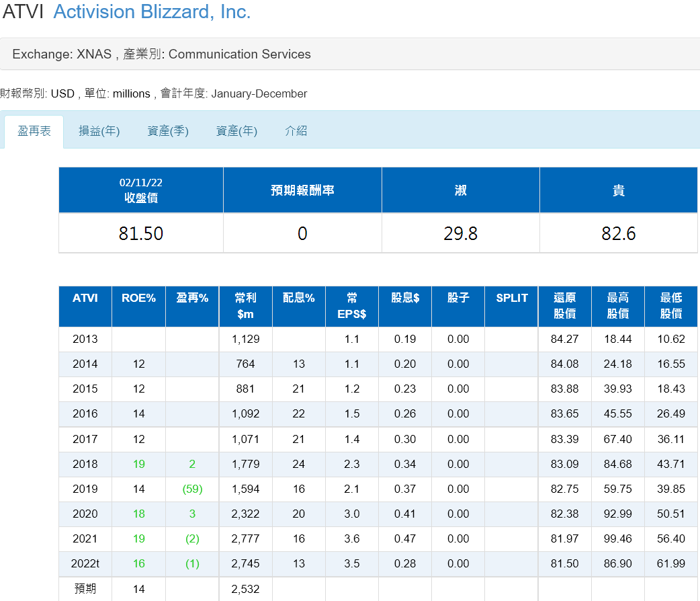The height and width of the screenshot is (601, 700).
Task: Select the 2016 year row label
Action: click(x=85, y=413)
